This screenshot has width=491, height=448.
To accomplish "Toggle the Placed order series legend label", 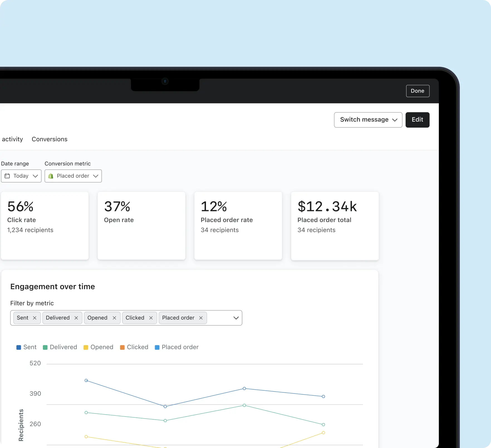I will [x=180, y=347].
